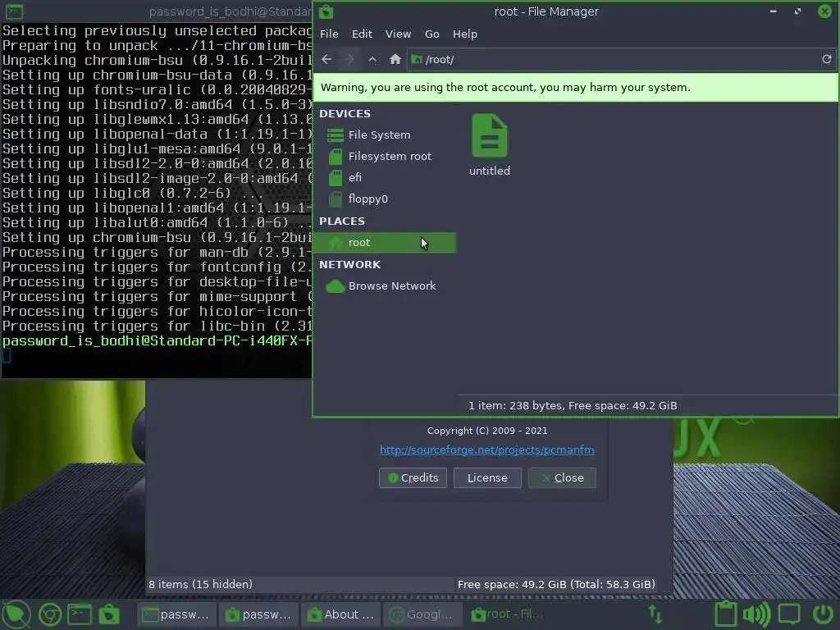Switch to first passw... terminal task

point(177,614)
